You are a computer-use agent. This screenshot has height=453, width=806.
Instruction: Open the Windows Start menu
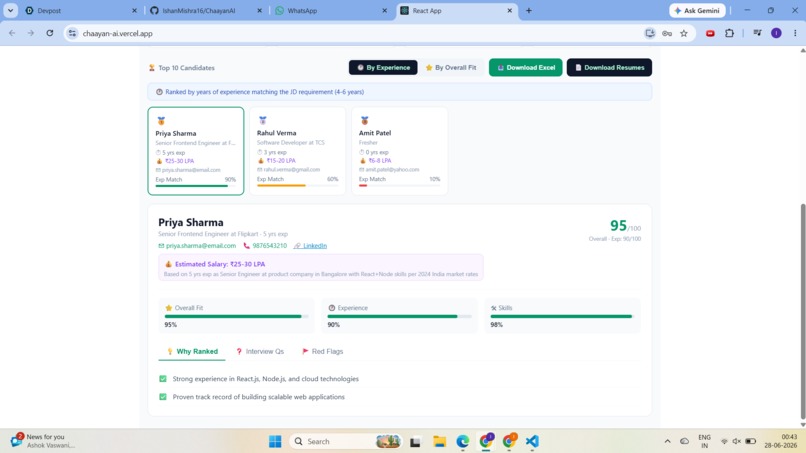pos(275,441)
